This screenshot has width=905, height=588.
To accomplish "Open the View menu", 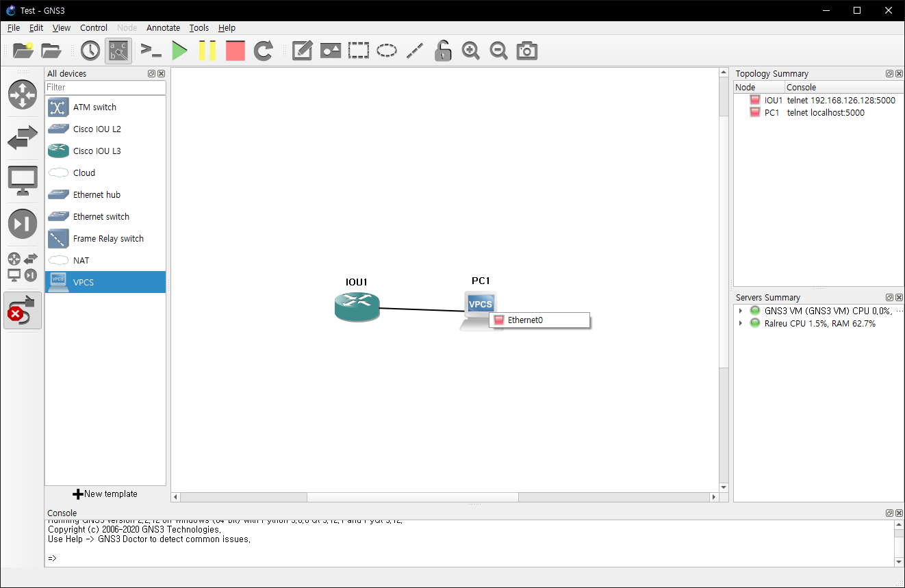I will (x=62, y=28).
